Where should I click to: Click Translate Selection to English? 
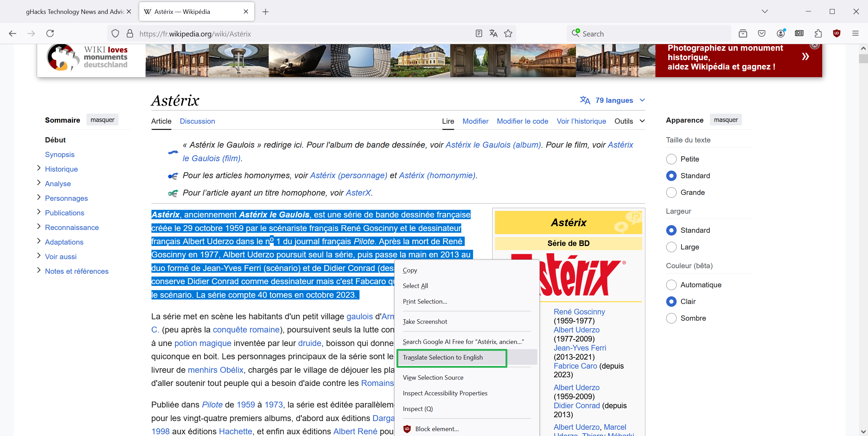467,357
